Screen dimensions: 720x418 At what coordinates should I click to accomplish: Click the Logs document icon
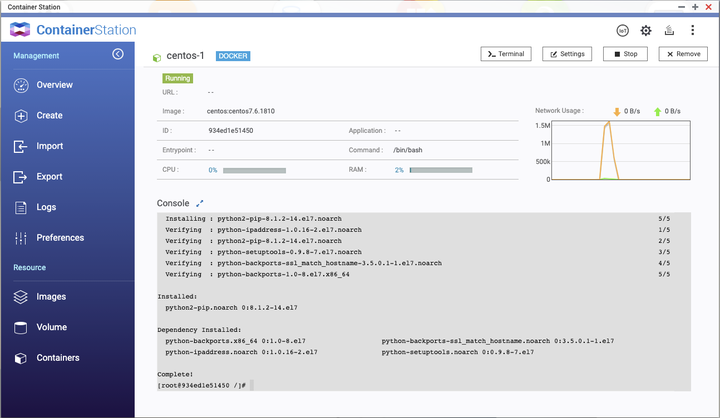click(21, 208)
